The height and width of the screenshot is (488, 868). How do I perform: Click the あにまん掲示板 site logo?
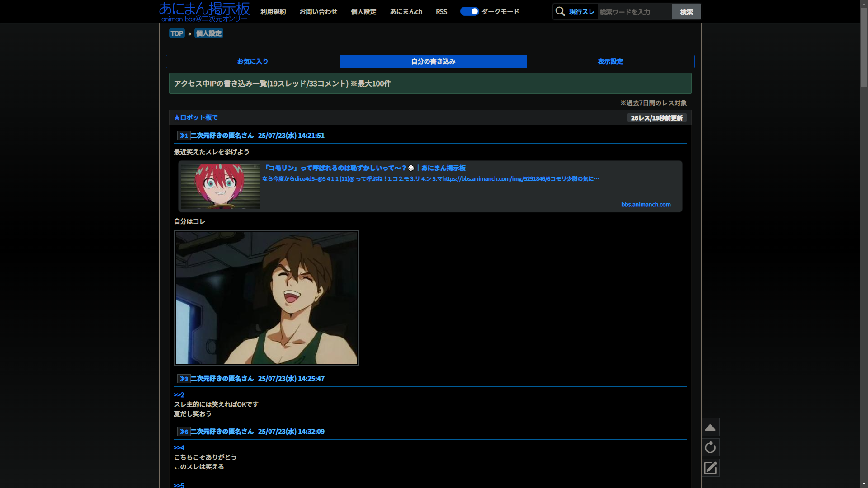(x=204, y=11)
